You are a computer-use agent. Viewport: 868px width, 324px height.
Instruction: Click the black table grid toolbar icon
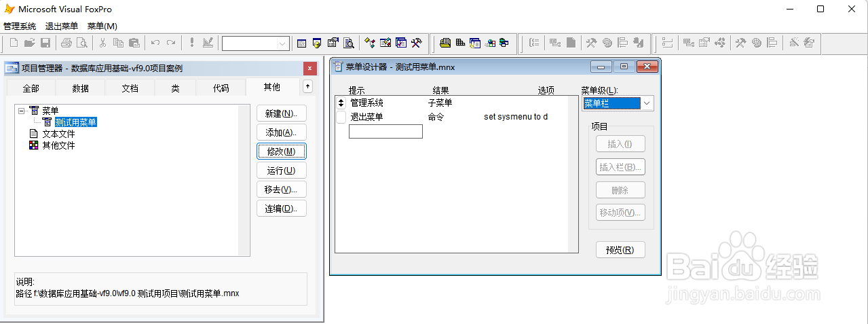460,43
